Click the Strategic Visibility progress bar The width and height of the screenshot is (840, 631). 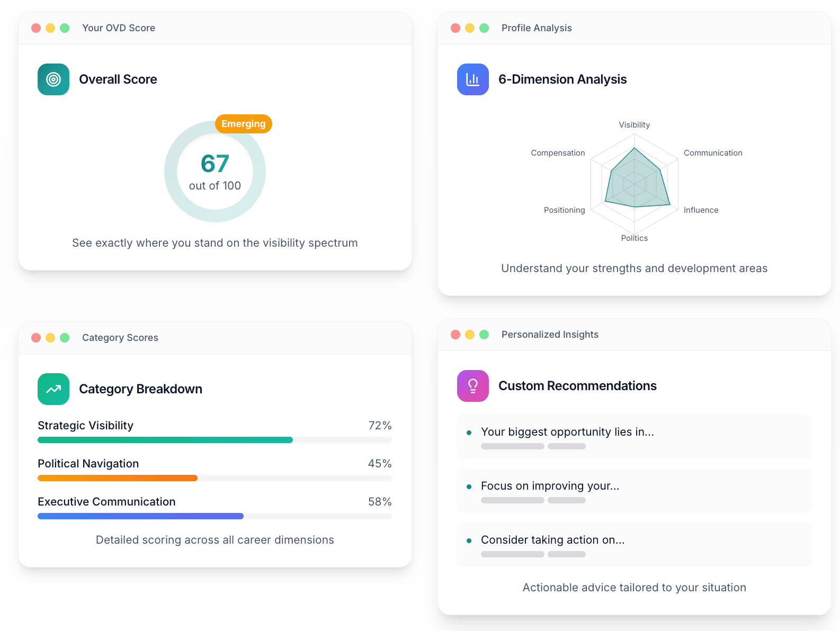(x=165, y=440)
